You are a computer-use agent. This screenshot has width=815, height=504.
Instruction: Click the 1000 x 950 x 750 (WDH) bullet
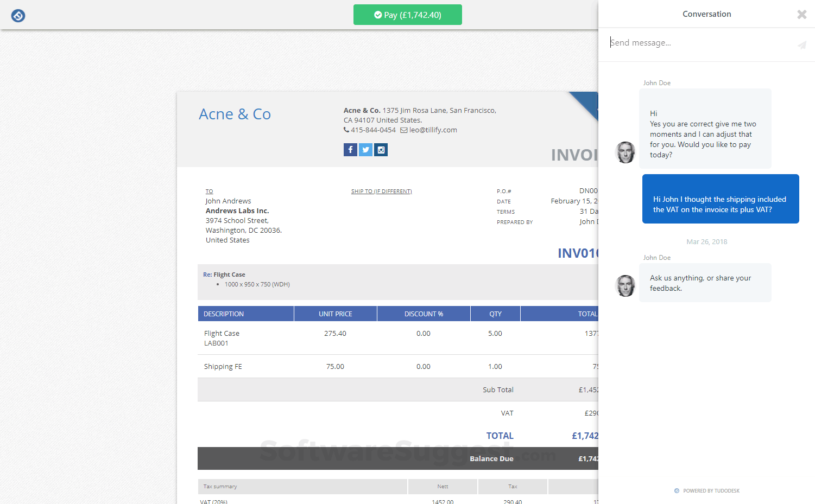point(257,285)
